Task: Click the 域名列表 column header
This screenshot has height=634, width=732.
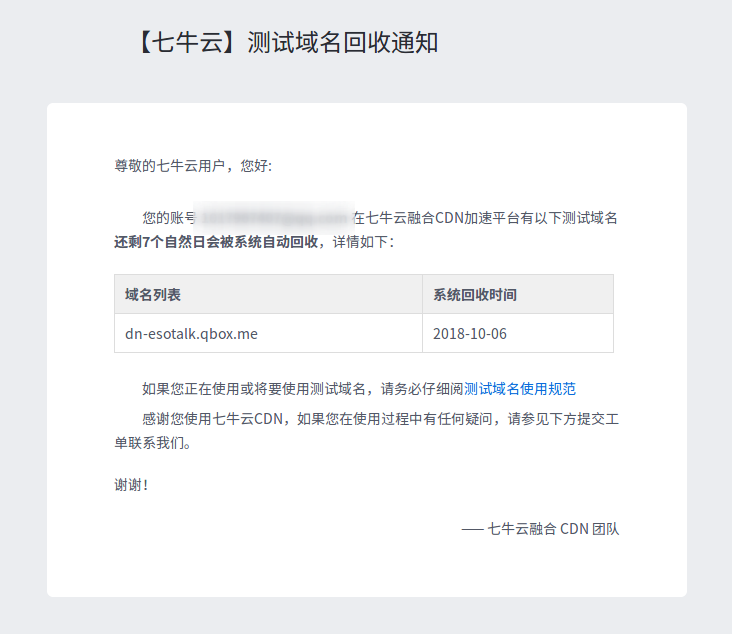Action: coord(268,294)
